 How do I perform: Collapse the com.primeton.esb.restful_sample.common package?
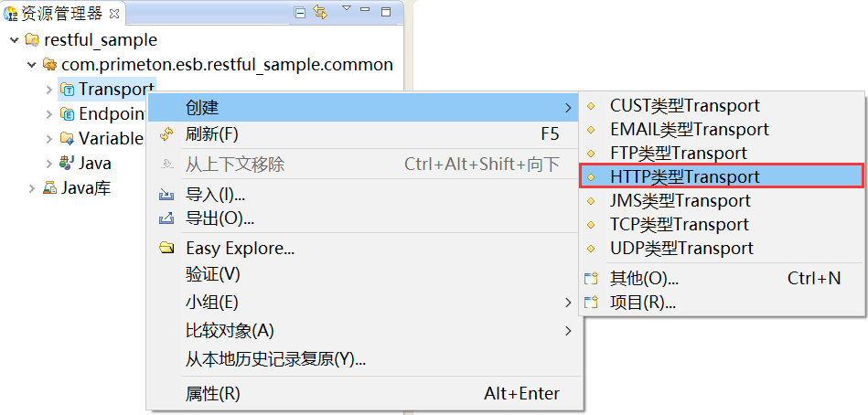coord(32,65)
